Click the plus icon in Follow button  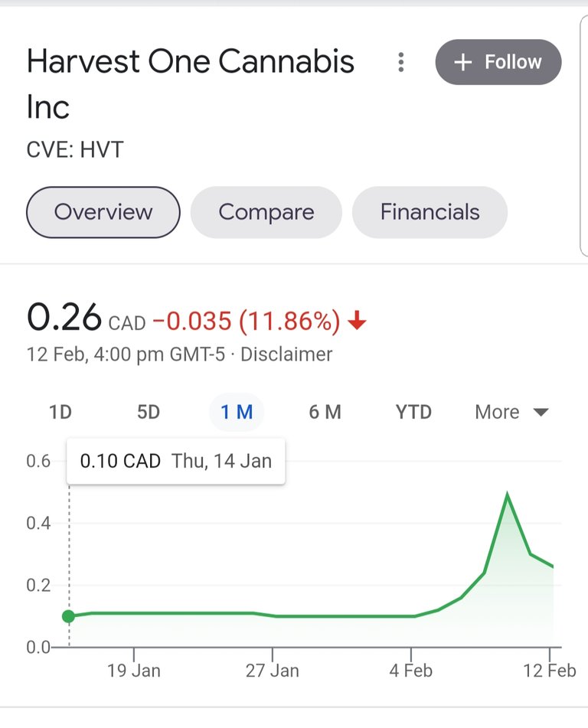coord(462,62)
